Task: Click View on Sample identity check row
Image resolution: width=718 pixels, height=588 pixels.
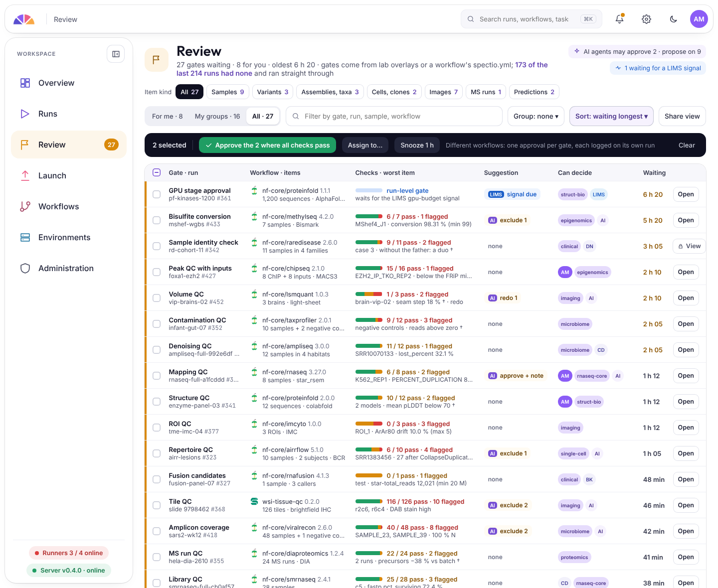Action: pos(689,246)
